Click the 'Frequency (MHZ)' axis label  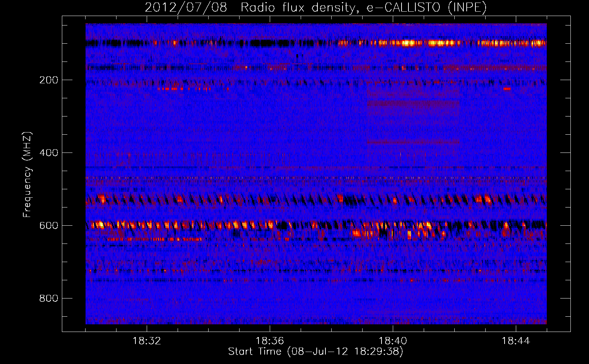tap(27, 175)
